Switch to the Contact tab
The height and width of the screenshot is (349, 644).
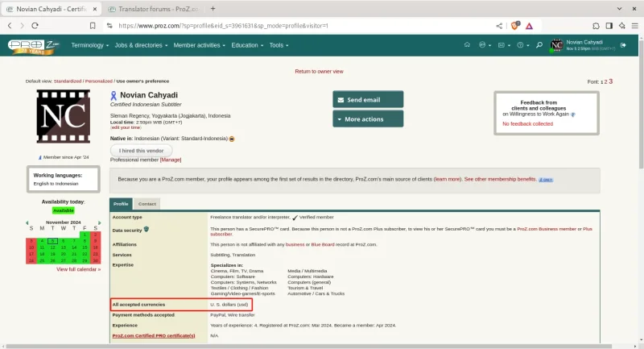pos(147,204)
